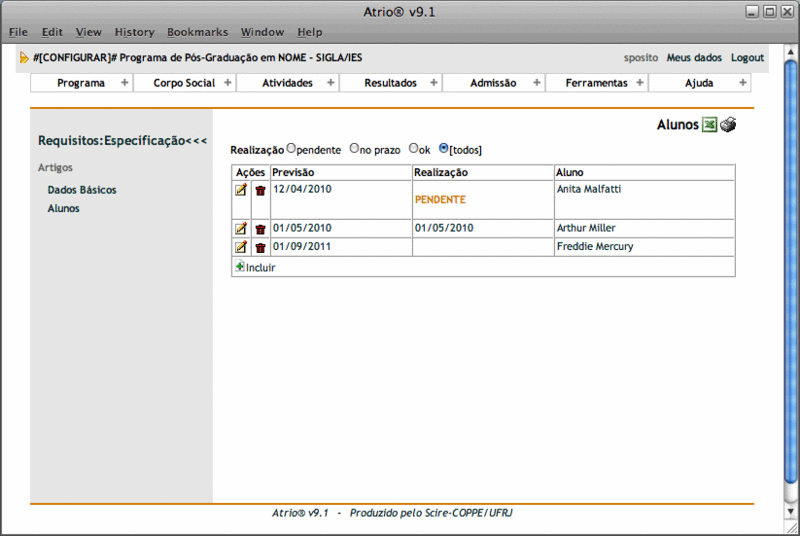Select the no prazo radio button
This screenshot has height=536, width=800.
tap(354, 148)
